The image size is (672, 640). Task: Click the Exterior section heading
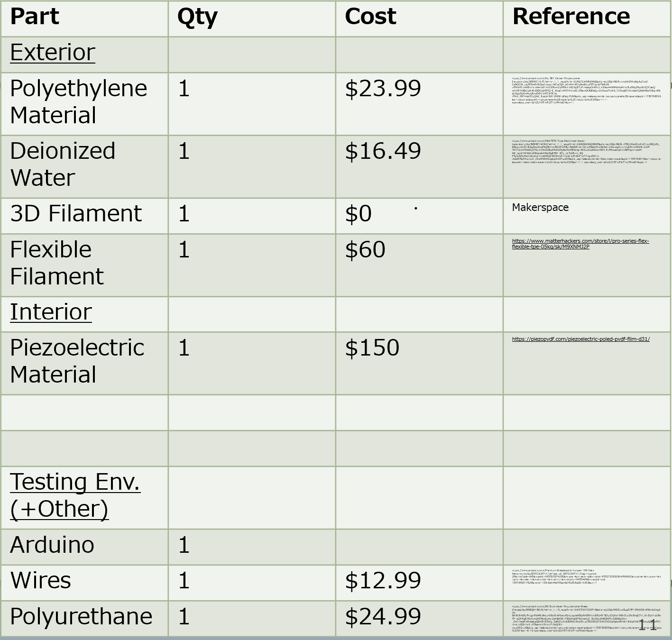53,52
